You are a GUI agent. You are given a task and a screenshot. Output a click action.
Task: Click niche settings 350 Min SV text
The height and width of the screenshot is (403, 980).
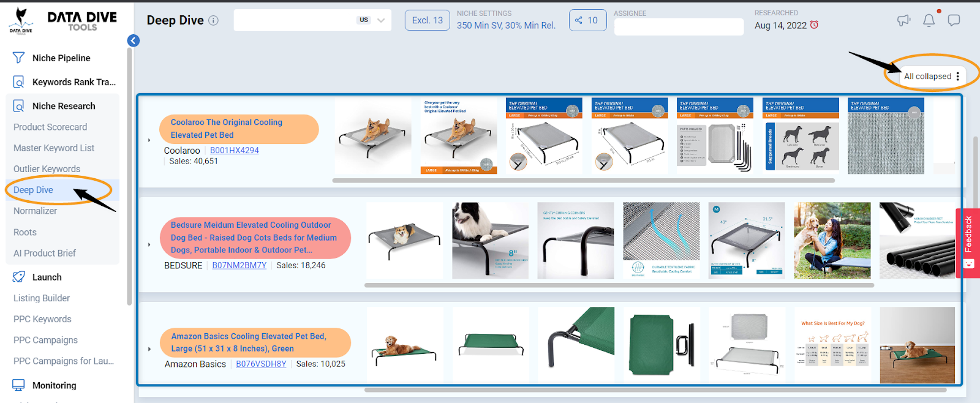506,26
